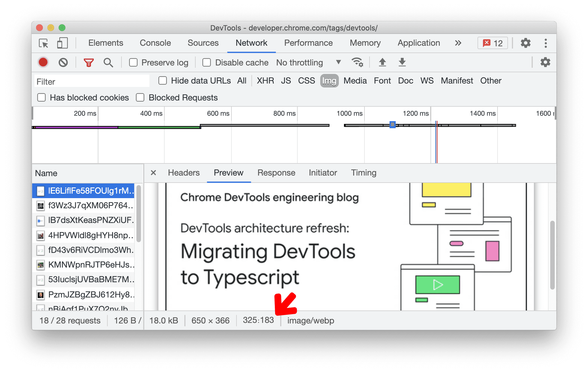Switch to the Headers tab
588x372 pixels.
(184, 173)
